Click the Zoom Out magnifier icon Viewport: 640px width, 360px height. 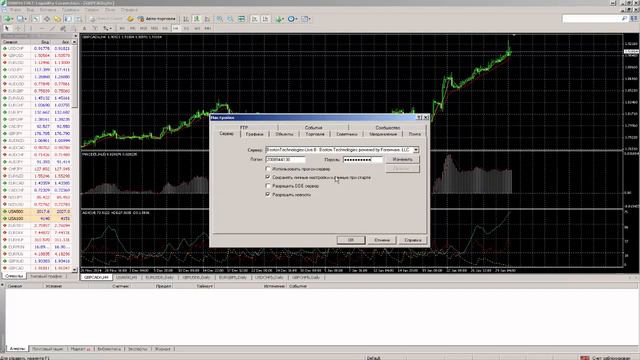230,19
